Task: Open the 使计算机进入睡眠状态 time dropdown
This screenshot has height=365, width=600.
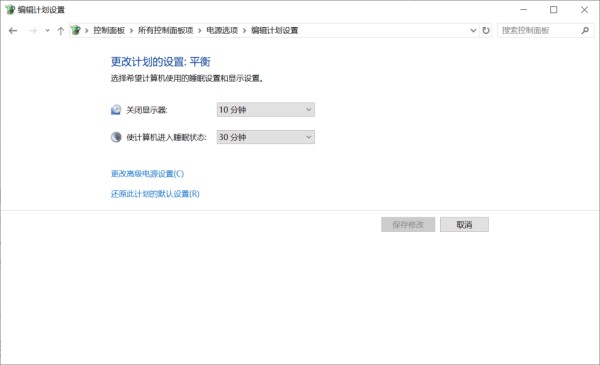Action: coord(266,137)
